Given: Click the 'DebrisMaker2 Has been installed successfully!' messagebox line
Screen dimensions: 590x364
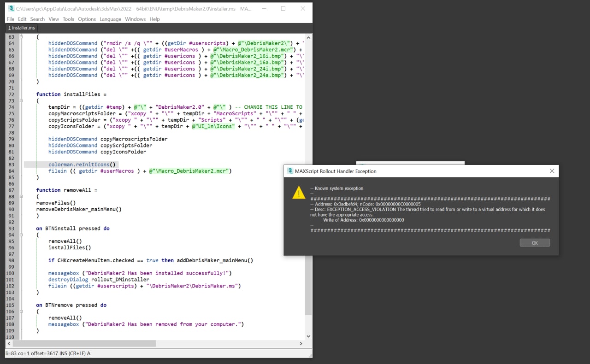Looking at the screenshot, I should [140, 273].
